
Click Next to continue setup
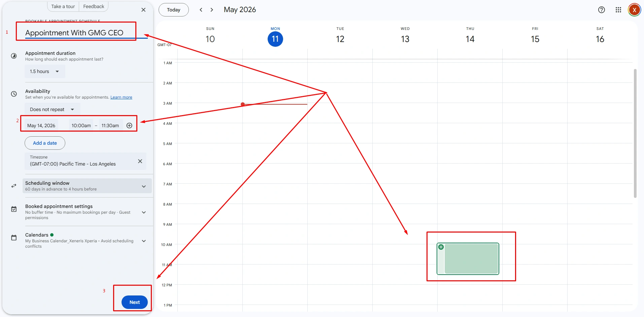(135, 302)
